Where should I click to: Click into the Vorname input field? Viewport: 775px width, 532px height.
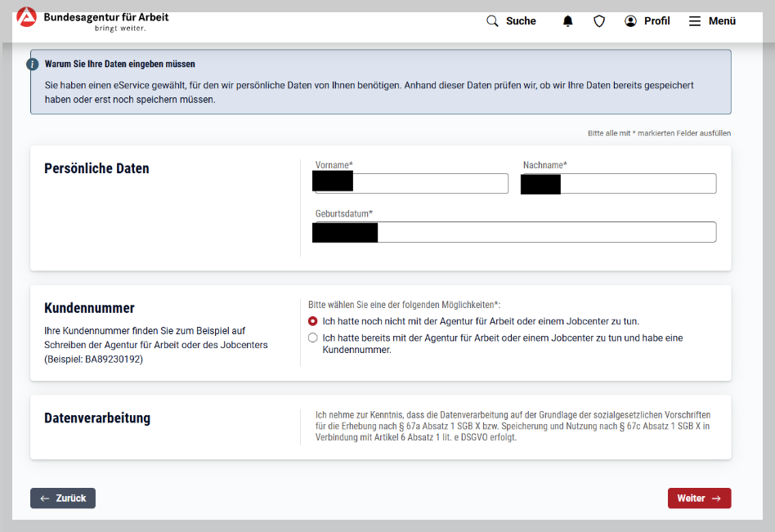[x=410, y=183]
